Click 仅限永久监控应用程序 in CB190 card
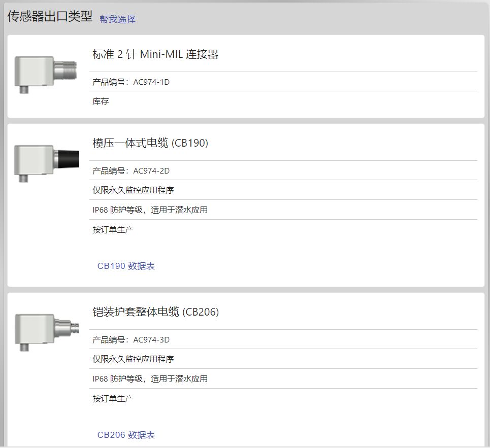490x448 pixels. tap(133, 190)
